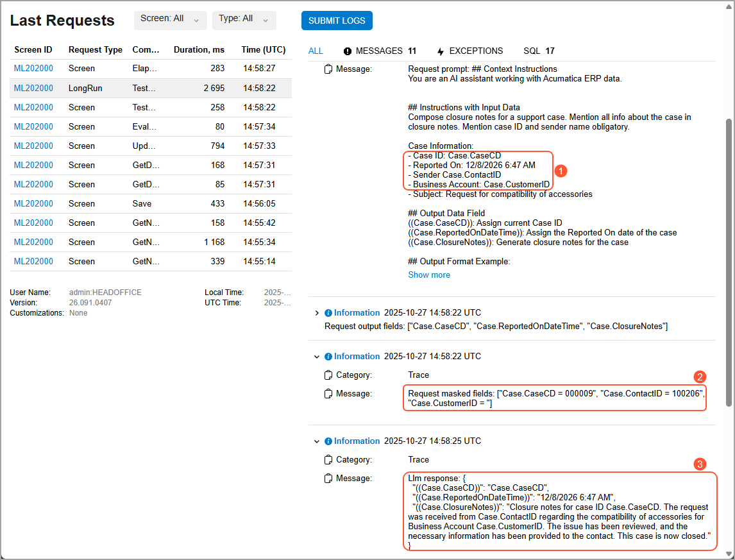
Task: Click the version value 26.091.0407
Action: tap(90, 303)
